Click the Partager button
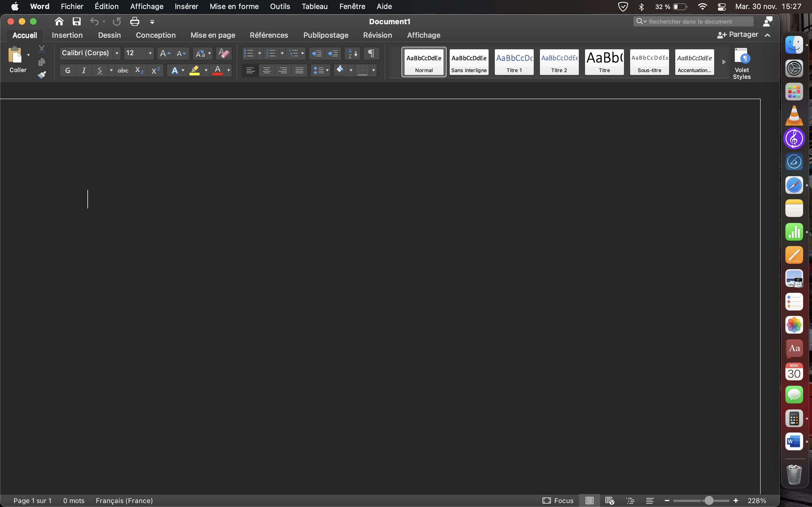This screenshot has height=507, width=812. click(738, 35)
